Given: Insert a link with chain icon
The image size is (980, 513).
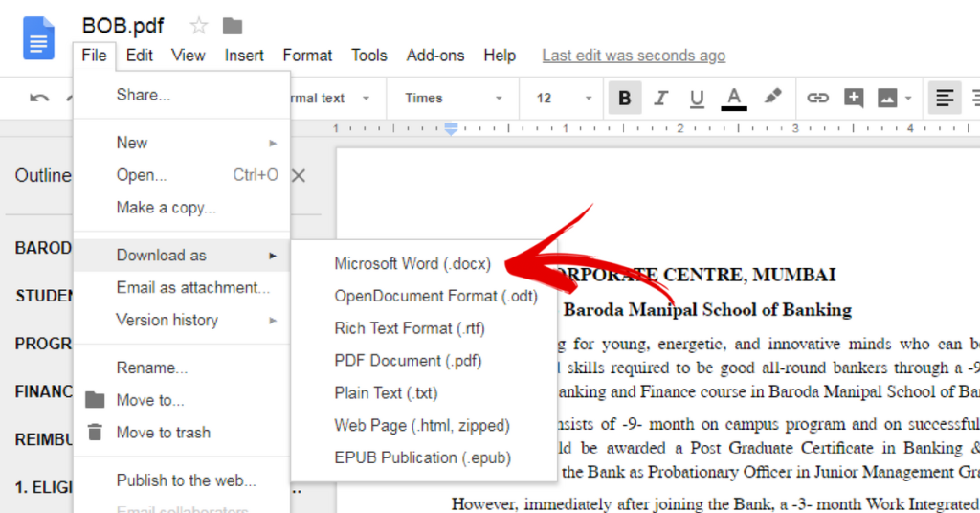Looking at the screenshot, I should click(x=817, y=98).
